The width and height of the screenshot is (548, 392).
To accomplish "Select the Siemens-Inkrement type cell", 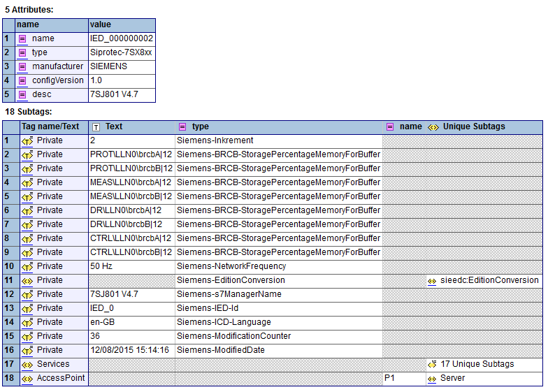I will 278,141.
